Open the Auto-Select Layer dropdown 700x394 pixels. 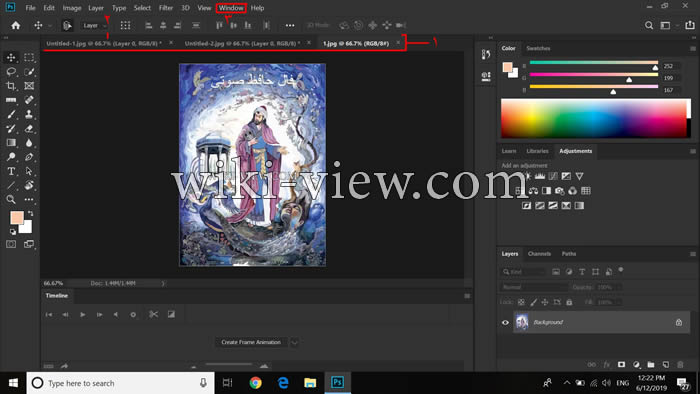coord(95,25)
